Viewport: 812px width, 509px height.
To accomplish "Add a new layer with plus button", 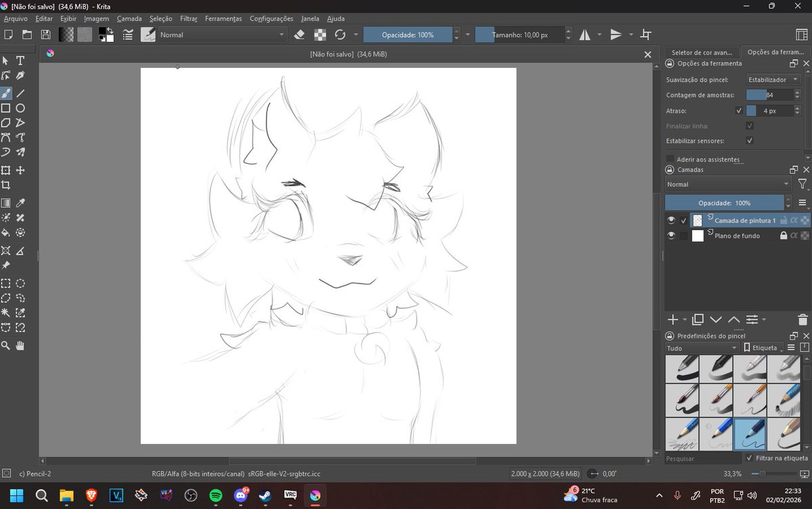I will (x=673, y=319).
